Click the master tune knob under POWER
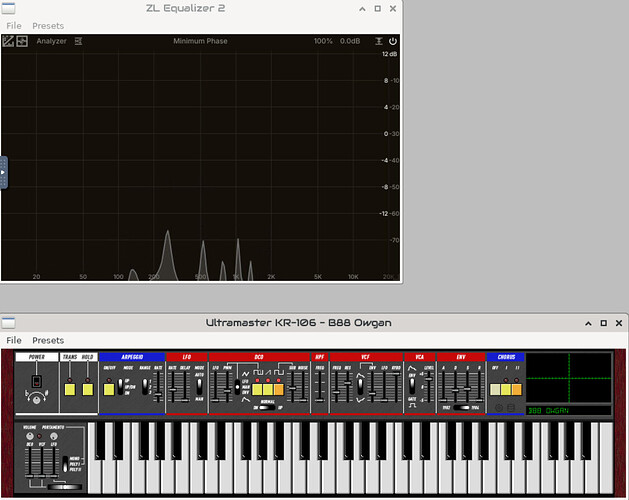 (x=37, y=401)
